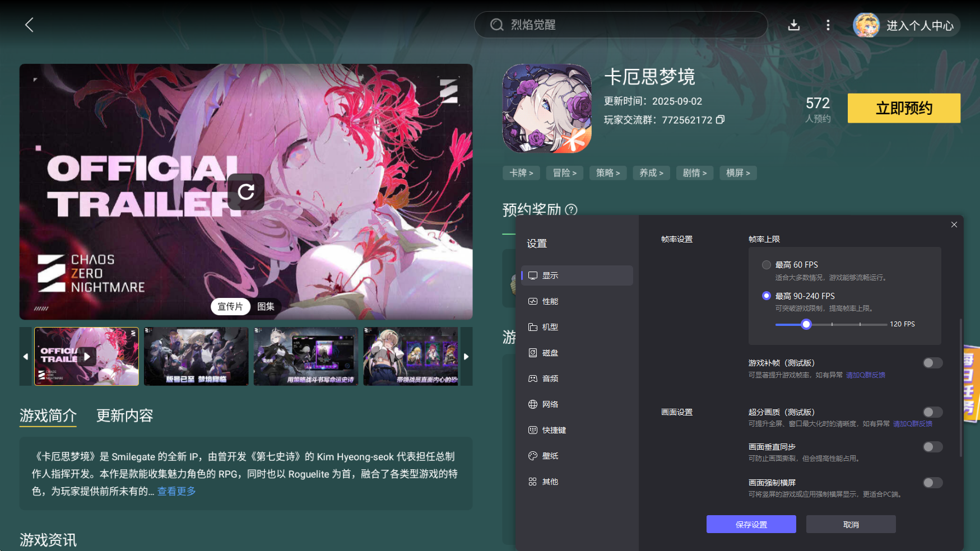Open the downloads icon in top bar
Screen dimensions: 980x551
coord(794,25)
